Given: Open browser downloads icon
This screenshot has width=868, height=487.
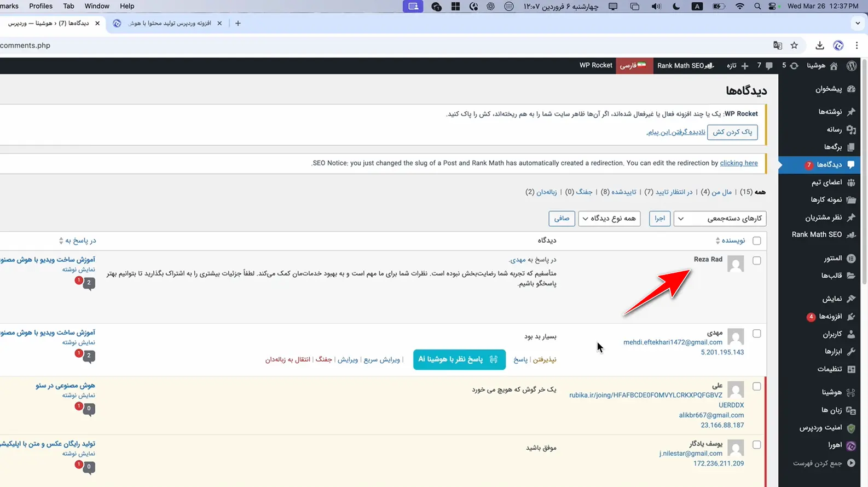Looking at the screenshot, I should [819, 45].
